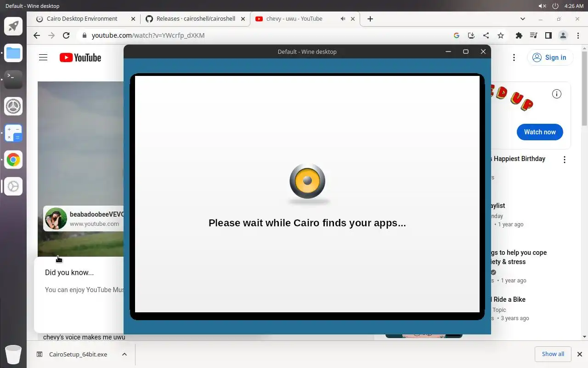The image size is (588, 368).
Task: Share this page via address bar icon
Action: tap(486, 35)
